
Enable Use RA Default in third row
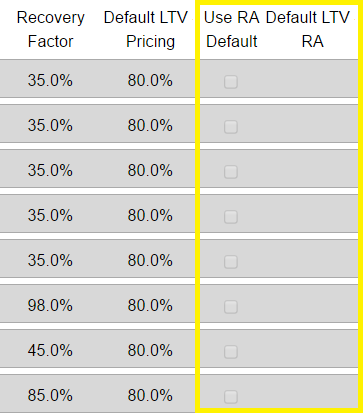click(231, 172)
